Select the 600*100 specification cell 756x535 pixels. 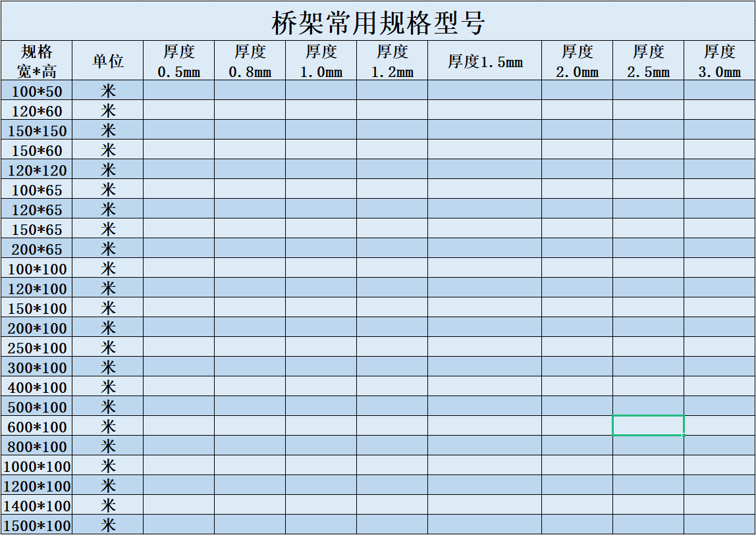(x=37, y=426)
